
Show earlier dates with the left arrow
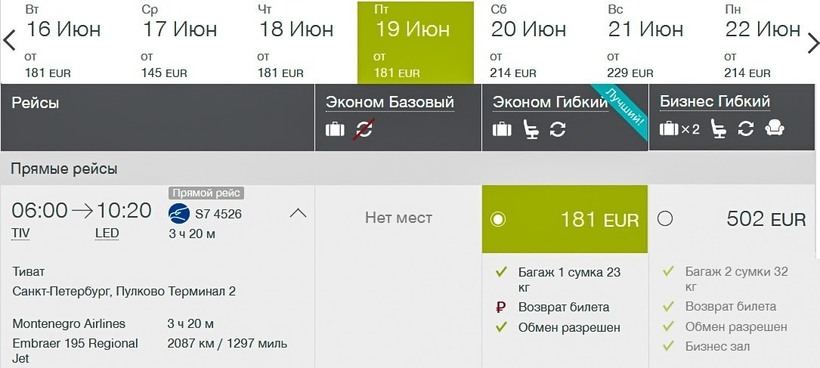9,40
